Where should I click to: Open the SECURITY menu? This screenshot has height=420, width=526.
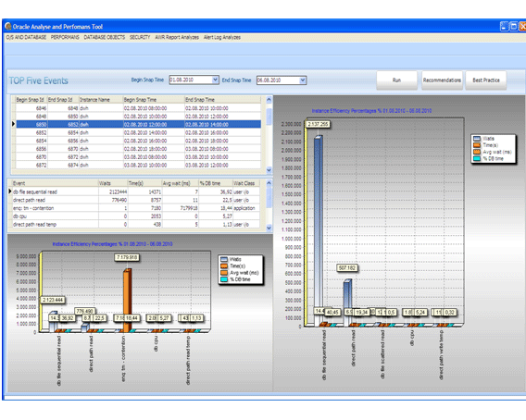pos(140,37)
